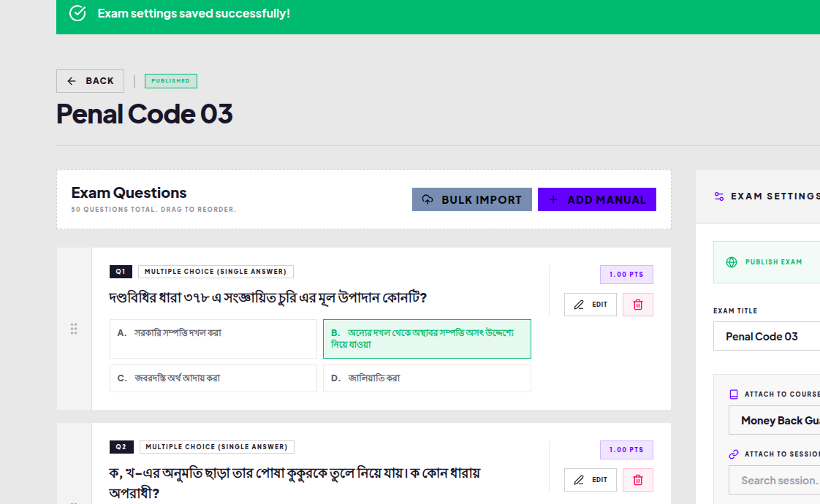Click the plus icon in Add Manual
The image size is (820, 504).
tap(553, 199)
